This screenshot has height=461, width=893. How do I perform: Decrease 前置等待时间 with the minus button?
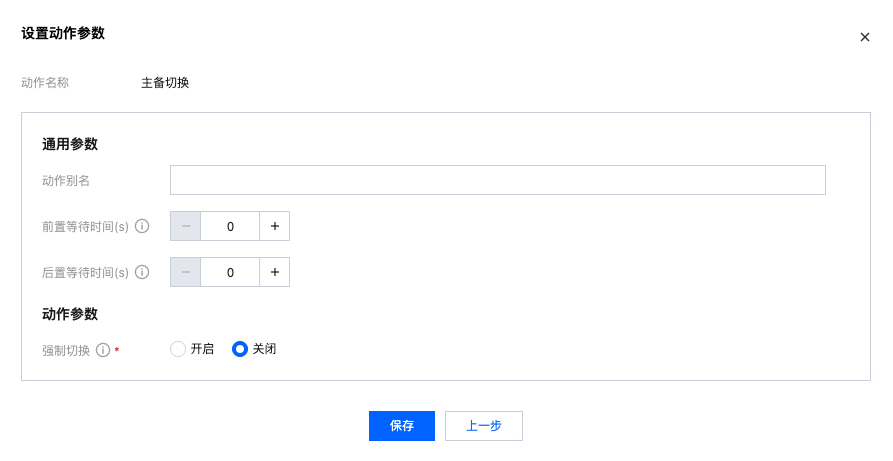point(185,226)
